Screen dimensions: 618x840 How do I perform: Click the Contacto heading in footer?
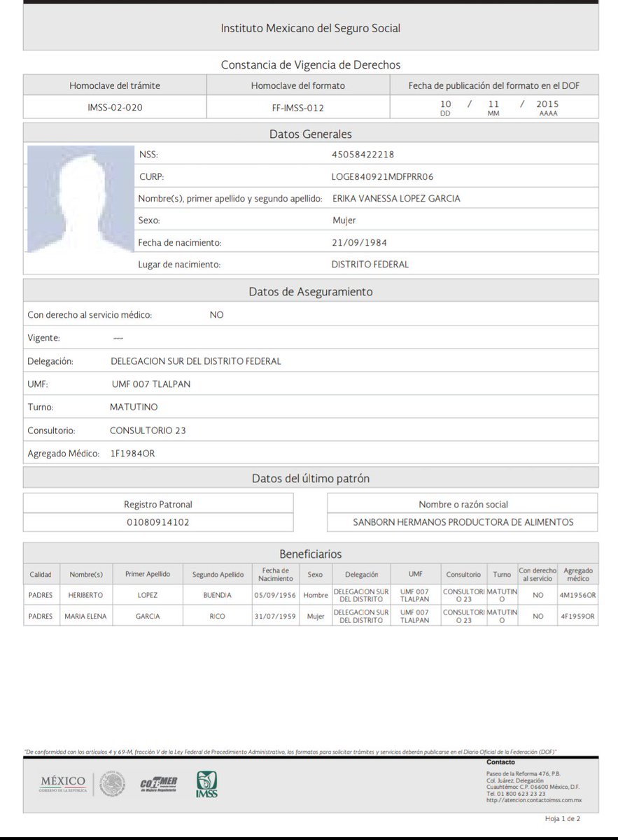click(500, 762)
